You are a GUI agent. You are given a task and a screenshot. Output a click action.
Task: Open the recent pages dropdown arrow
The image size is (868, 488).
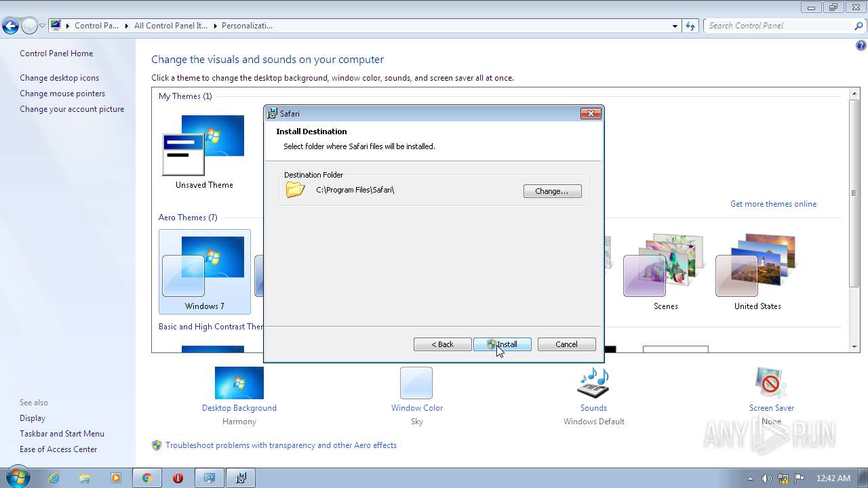[x=42, y=26]
